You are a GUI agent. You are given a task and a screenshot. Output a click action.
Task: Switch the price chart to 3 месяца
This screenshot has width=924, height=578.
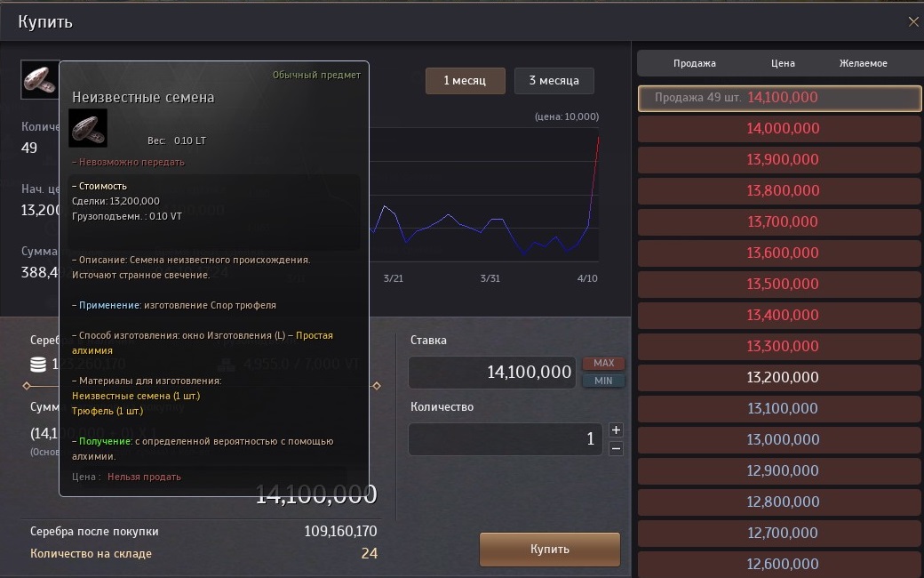click(554, 81)
